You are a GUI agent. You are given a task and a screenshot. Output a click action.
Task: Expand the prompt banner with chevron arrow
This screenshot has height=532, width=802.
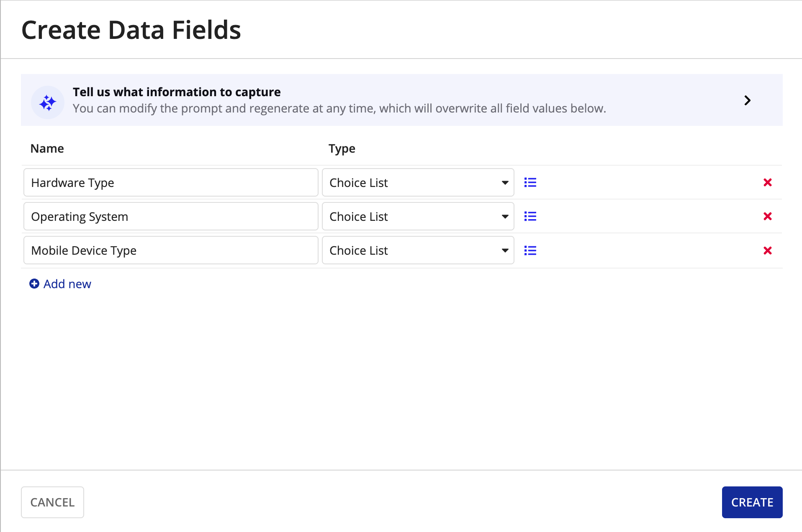[748, 100]
